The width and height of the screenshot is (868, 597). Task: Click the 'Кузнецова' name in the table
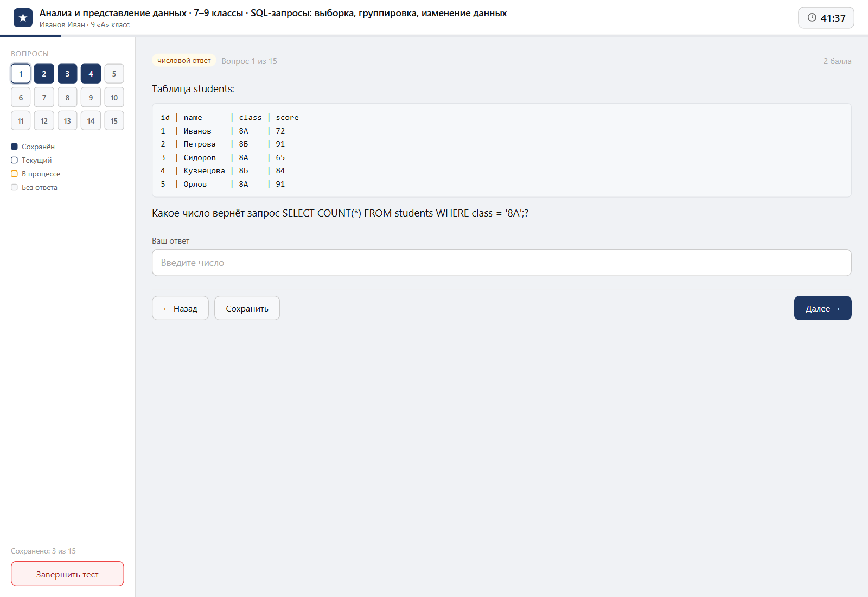coord(204,171)
